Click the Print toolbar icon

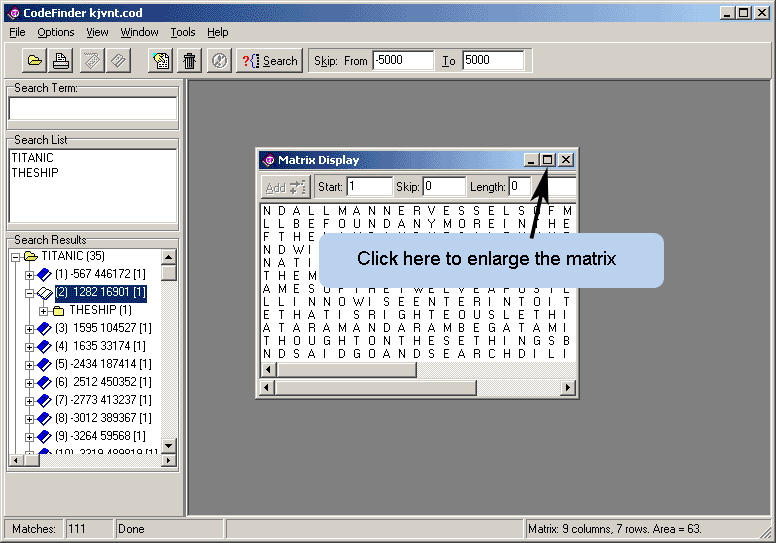pyautogui.click(x=61, y=61)
